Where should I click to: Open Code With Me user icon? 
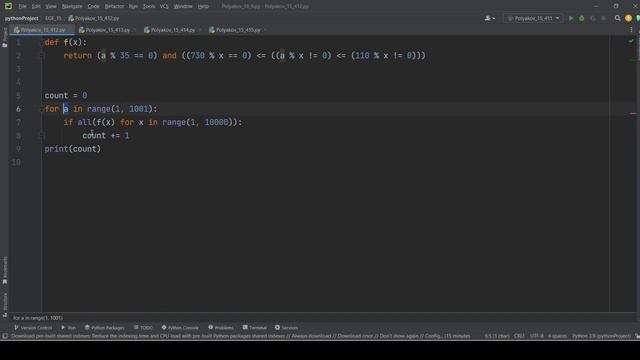(489, 18)
